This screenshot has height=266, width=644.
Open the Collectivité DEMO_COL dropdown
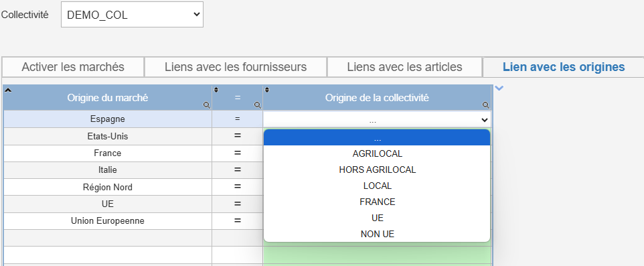[x=132, y=15]
